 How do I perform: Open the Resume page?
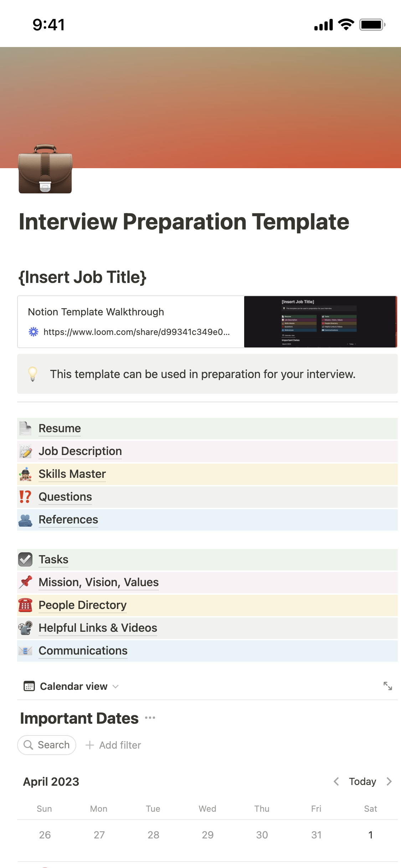(60, 428)
